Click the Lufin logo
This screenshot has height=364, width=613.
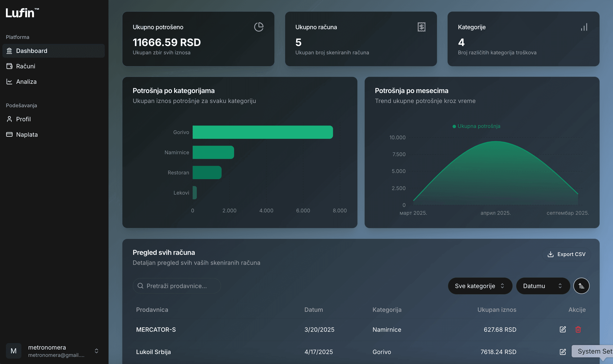click(x=22, y=13)
